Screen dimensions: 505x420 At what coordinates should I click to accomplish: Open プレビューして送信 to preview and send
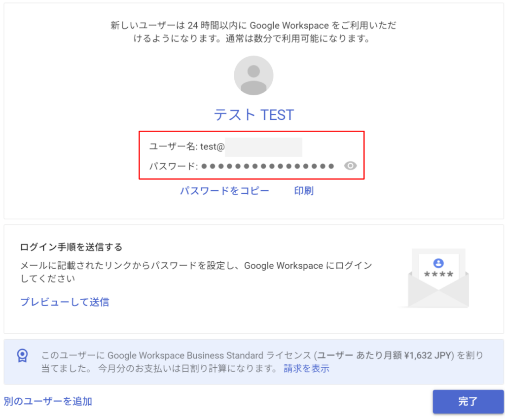coord(65,302)
